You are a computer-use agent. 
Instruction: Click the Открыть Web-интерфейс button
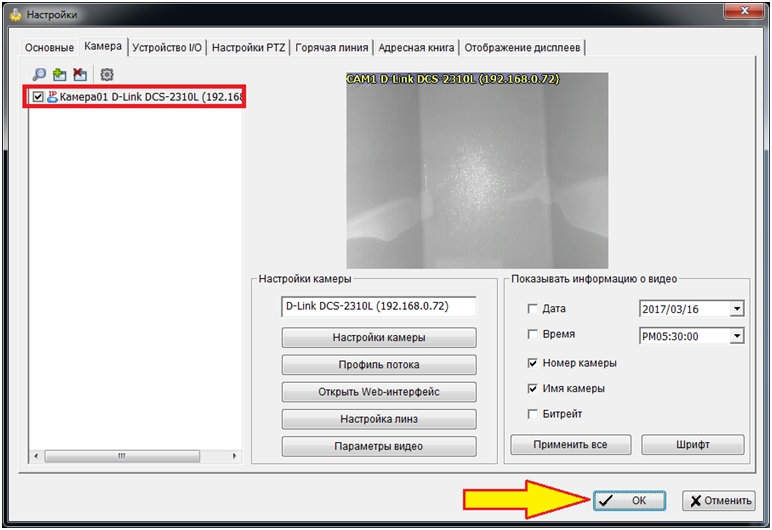coord(379,392)
